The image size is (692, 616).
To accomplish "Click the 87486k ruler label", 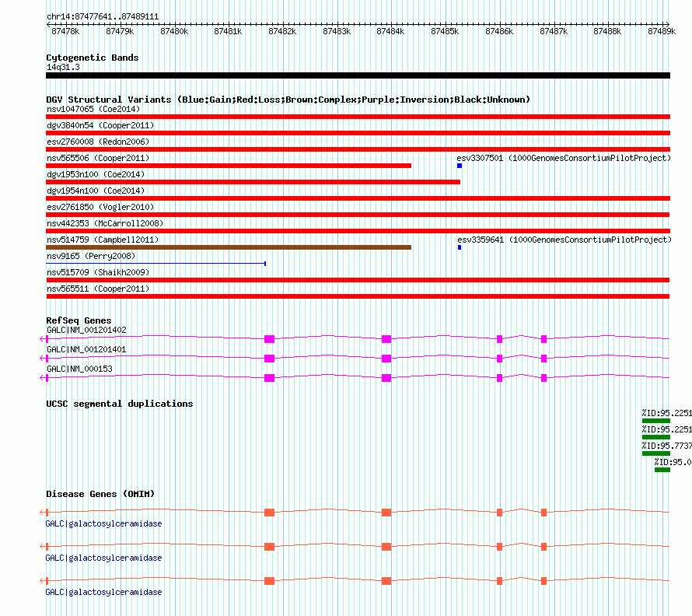I will click(x=499, y=31).
